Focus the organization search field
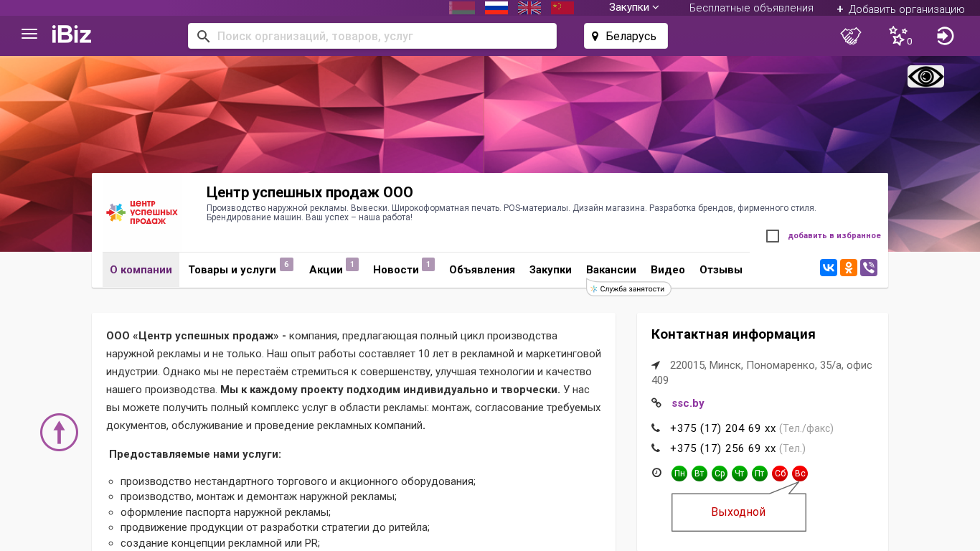The image size is (980, 551). click(372, 36)
